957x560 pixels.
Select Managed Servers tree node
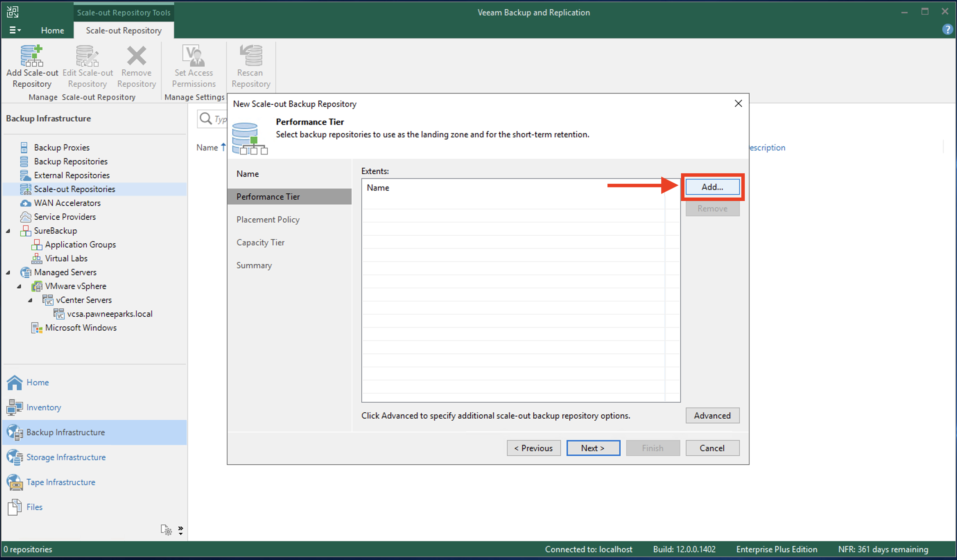[x=65, y=272]
